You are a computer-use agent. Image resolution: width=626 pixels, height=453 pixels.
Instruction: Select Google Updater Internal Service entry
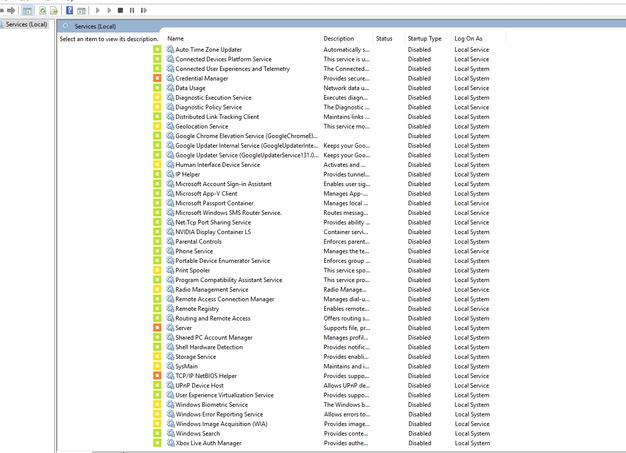click(247, 146)
